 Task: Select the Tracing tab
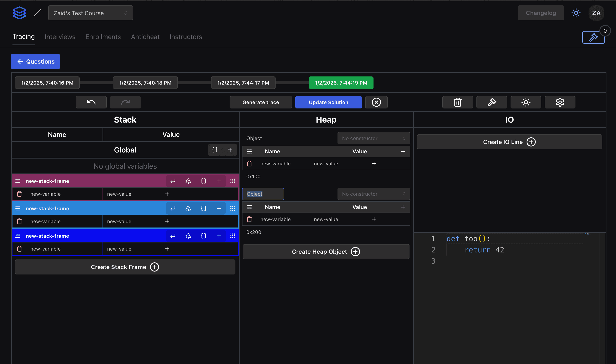tap(24, 37)
